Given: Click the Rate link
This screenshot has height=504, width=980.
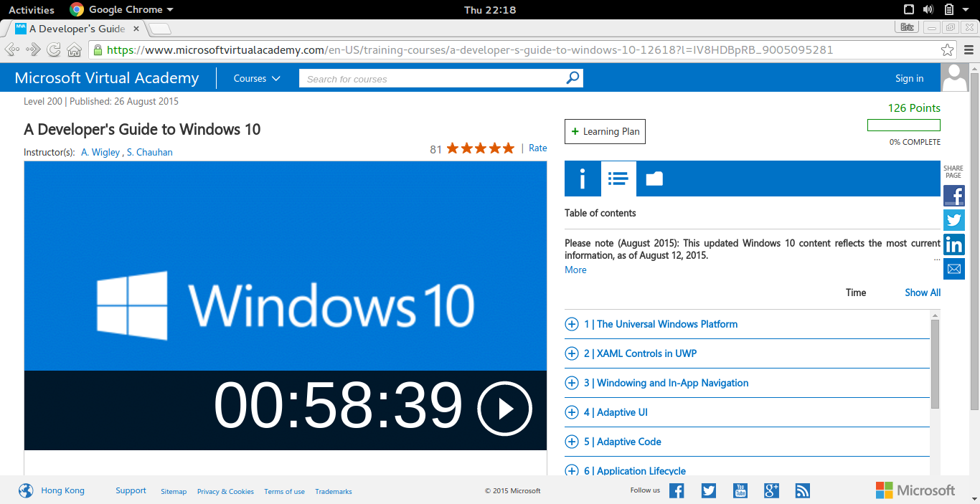Looking at the screenshot, I should coord(537,148).
